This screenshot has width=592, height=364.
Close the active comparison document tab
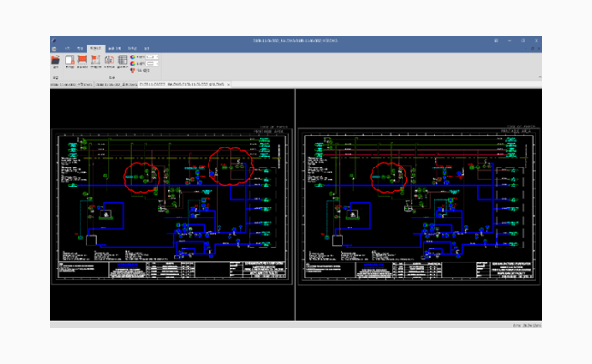[228, 84]
